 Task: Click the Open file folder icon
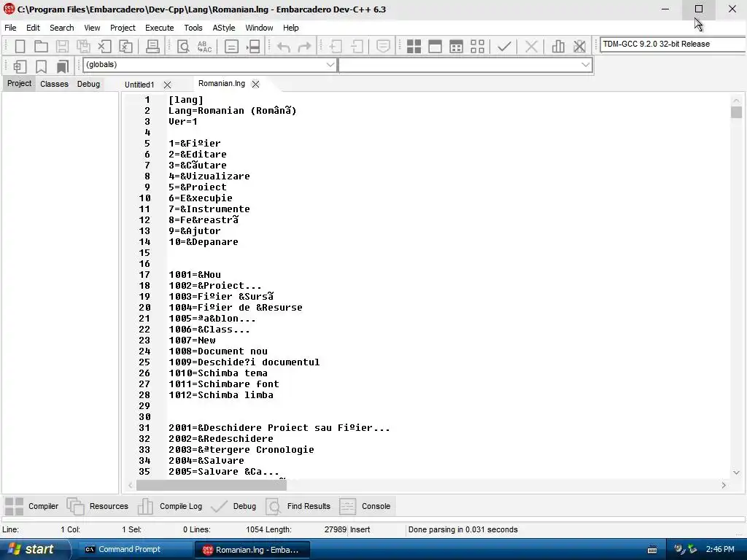[41, 46]
